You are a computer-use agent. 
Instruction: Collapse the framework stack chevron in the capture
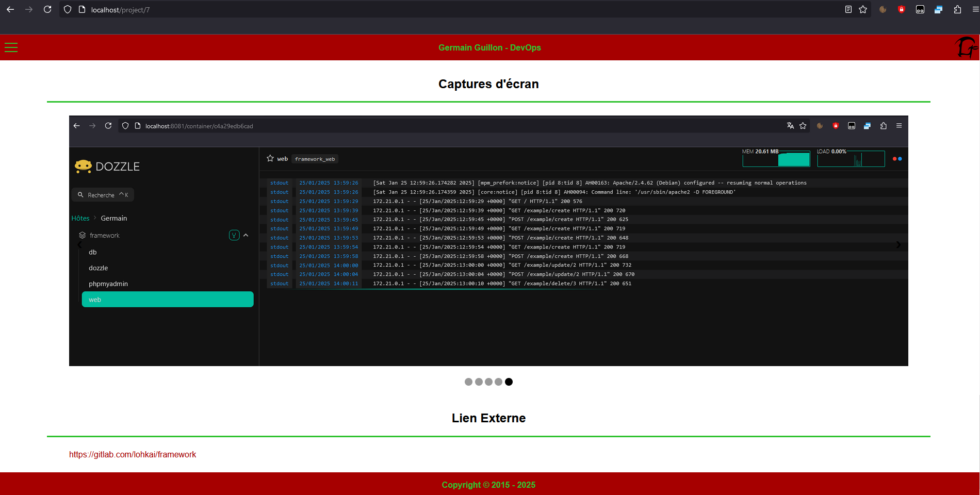click(246, 235)
